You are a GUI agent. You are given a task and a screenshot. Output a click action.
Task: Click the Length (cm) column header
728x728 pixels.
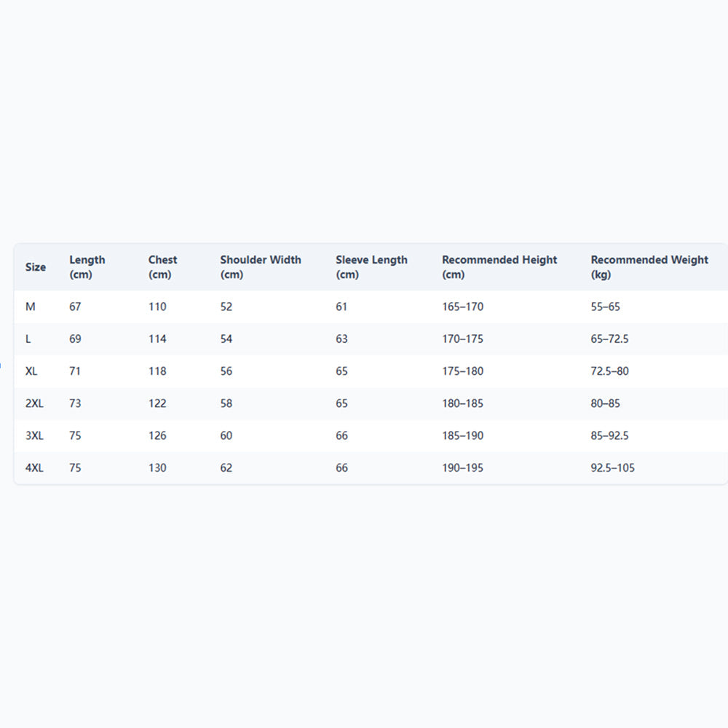pyautogui.click(x=87, y=267)
